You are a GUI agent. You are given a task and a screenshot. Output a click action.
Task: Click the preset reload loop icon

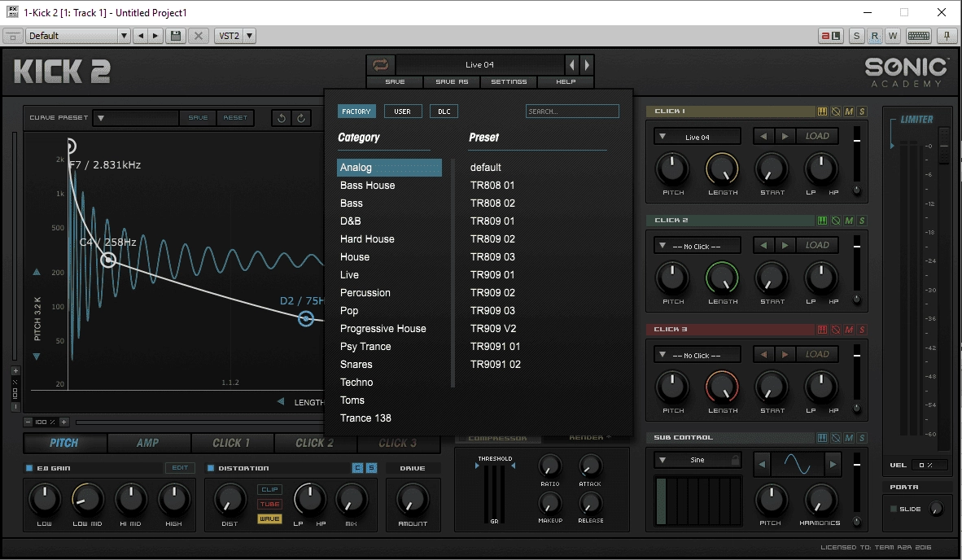(380, 64)
